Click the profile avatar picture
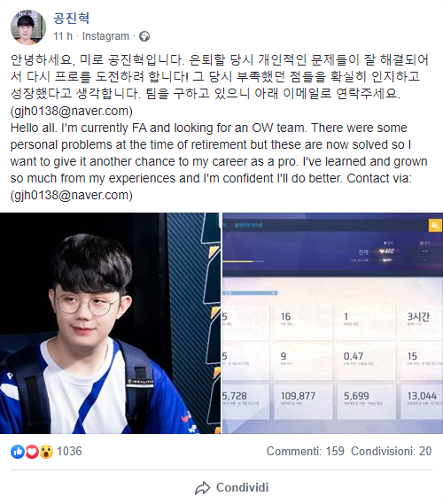This screenshot has width=443, height=504. [28, 27]
